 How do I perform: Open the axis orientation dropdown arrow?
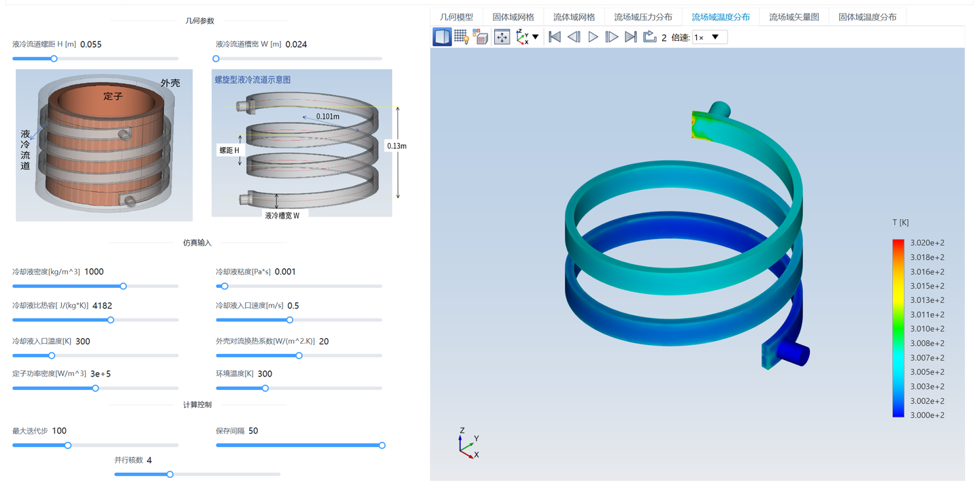pos(536,37)
